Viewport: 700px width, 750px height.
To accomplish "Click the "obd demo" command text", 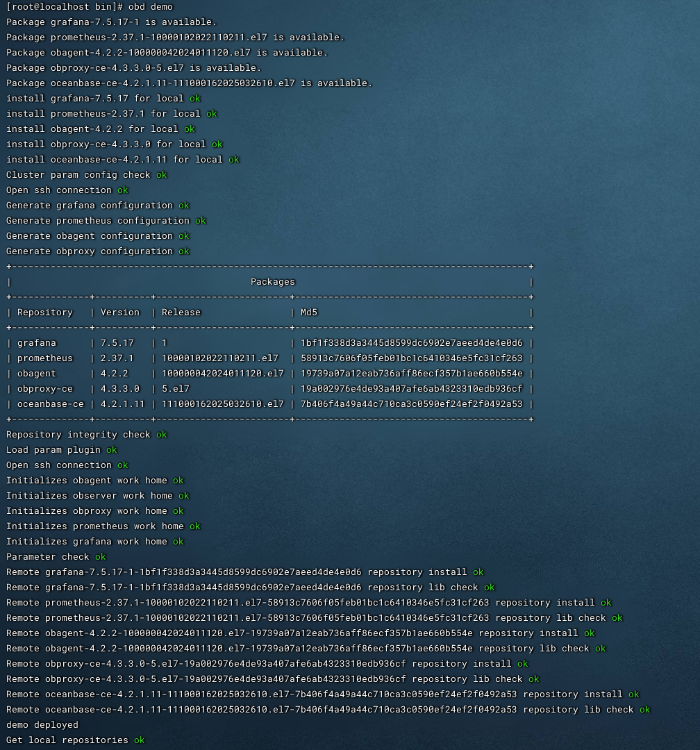I will click(150, 7).
